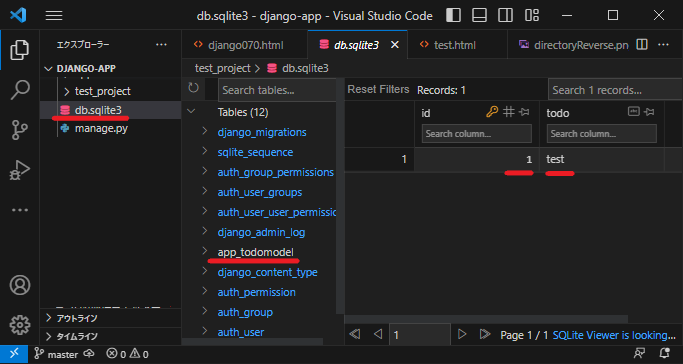Refresh the SQLite tables list
The width and height of the screenshot is (683, 364).
pos(193,88)
